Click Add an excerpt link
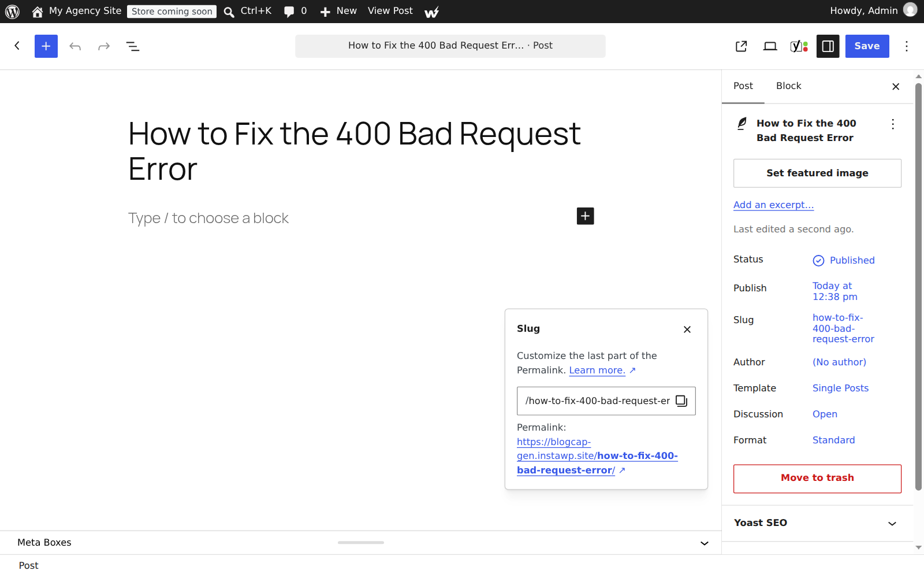This screenshot has width=924, height=578. coord(773,205)
